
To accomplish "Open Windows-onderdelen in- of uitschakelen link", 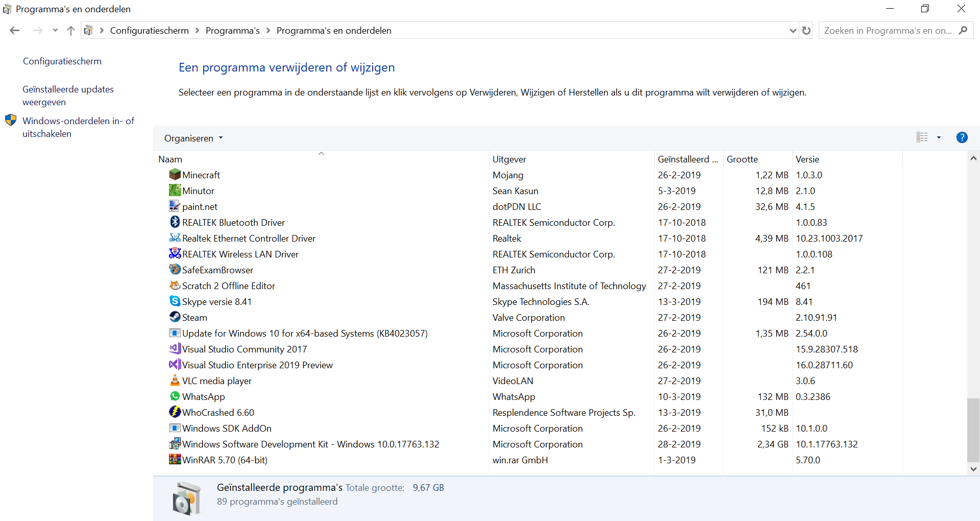I will coord(78,127).
